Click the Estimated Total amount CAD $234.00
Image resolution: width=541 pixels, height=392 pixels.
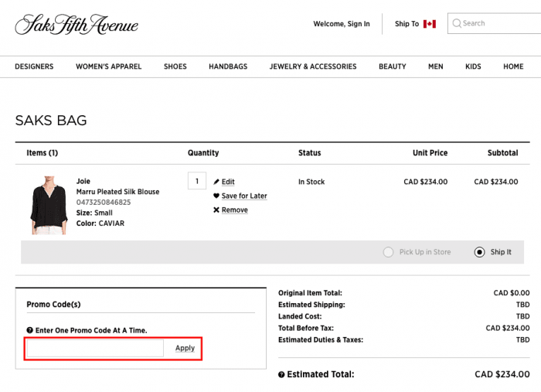point(502,374)
